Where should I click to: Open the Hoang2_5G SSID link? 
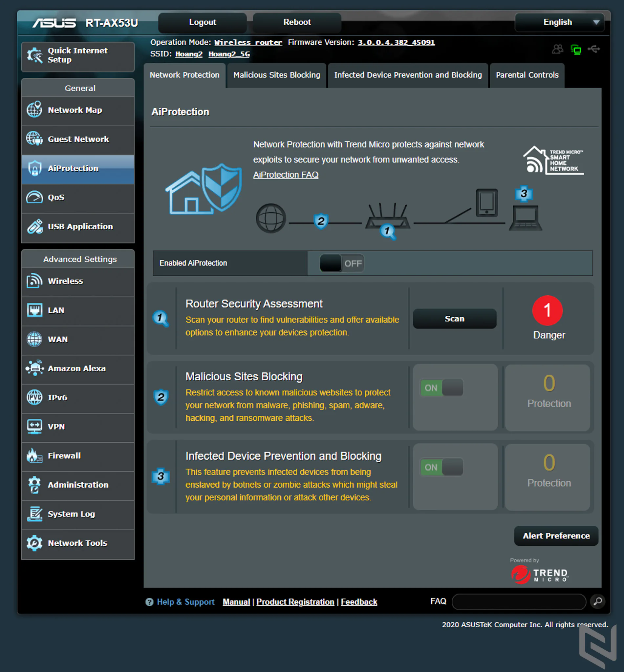click(x=229, y=54)
